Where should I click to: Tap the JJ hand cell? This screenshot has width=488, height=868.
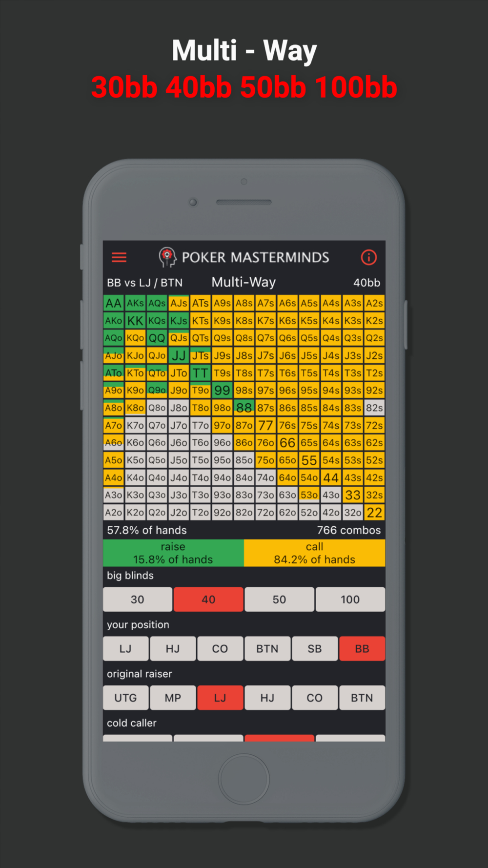coord(179,355)
